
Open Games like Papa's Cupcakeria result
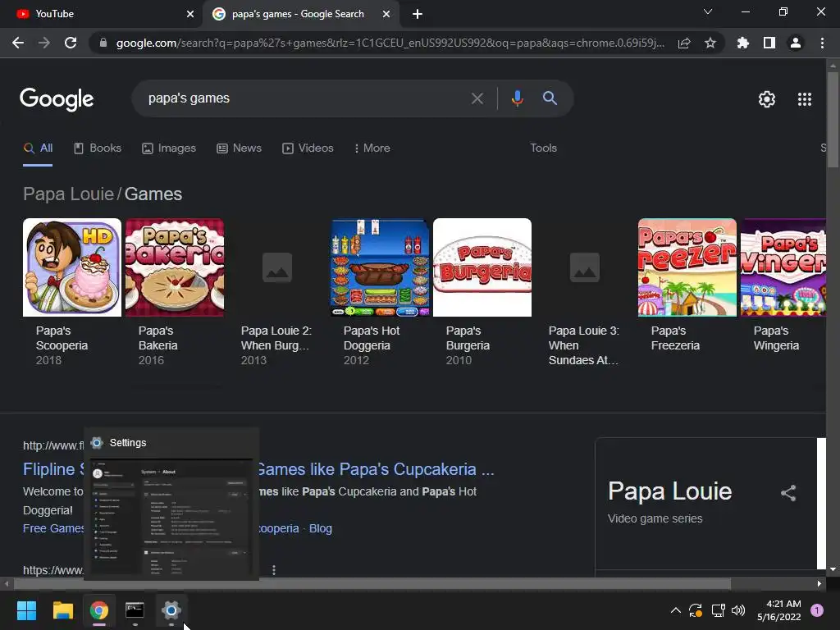pos(376,469)
